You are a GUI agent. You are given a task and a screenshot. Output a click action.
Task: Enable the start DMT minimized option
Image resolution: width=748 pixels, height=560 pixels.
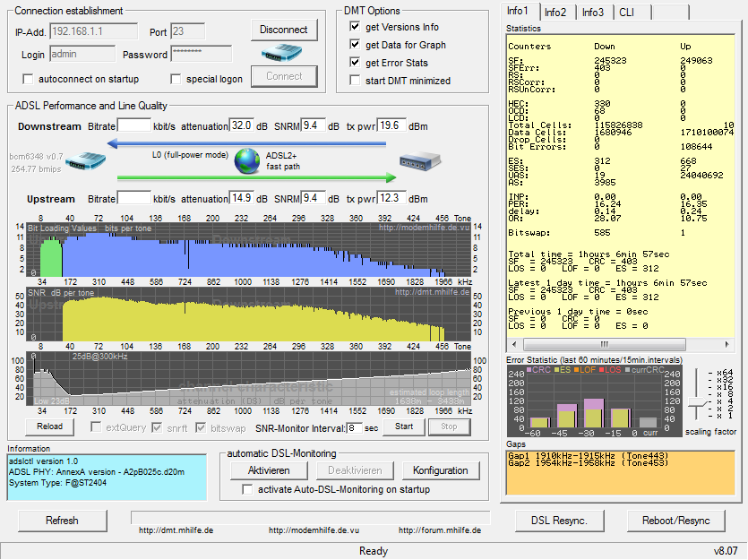354,80
